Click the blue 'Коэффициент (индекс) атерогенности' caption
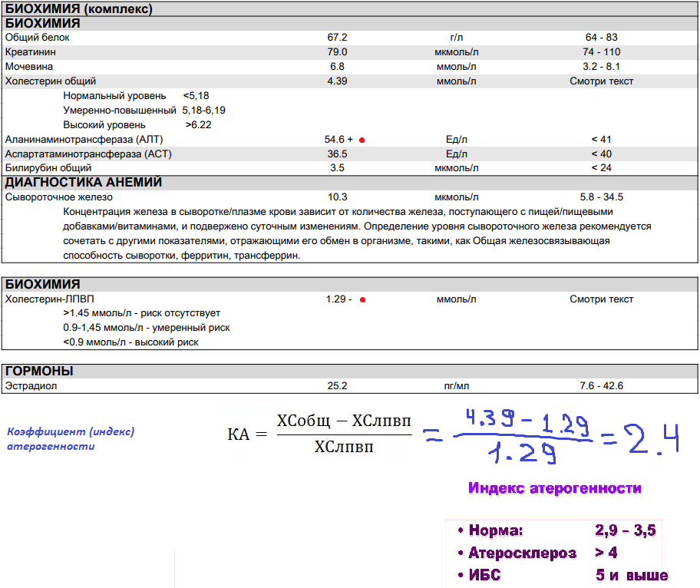Viewport: 700px width, 588px height. pos(71,438)
